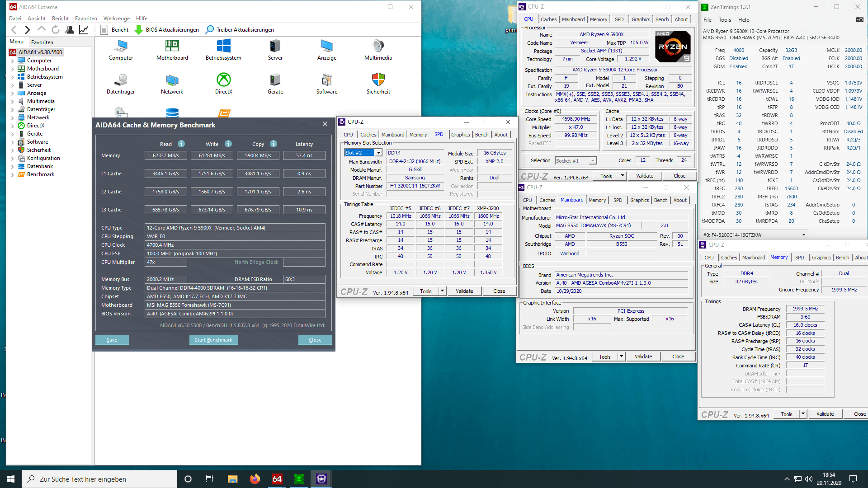Click the ZenTimings taskbar icon
The width and height of the screenshot is (868, 488).
[299, 479]
